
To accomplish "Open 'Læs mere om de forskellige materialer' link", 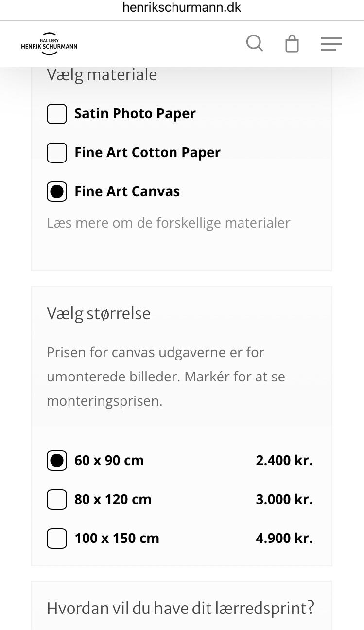I will [169, 223].
